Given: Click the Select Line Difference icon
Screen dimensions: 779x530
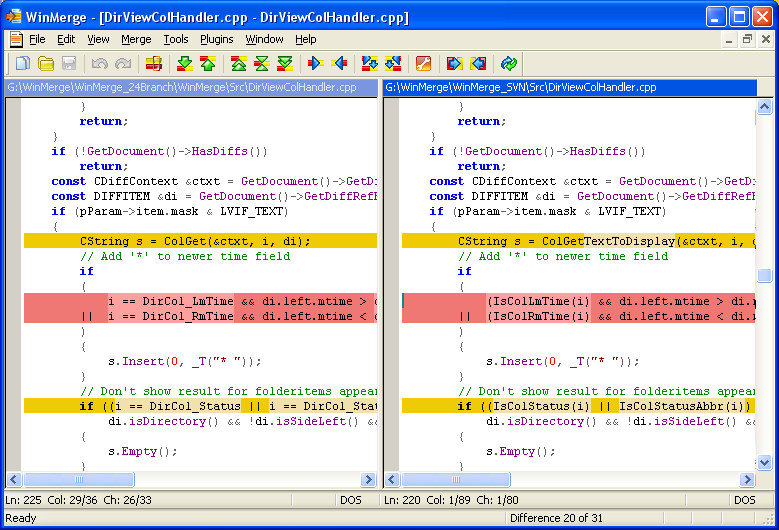Looking at the screenshot, I should click(154, 64).
